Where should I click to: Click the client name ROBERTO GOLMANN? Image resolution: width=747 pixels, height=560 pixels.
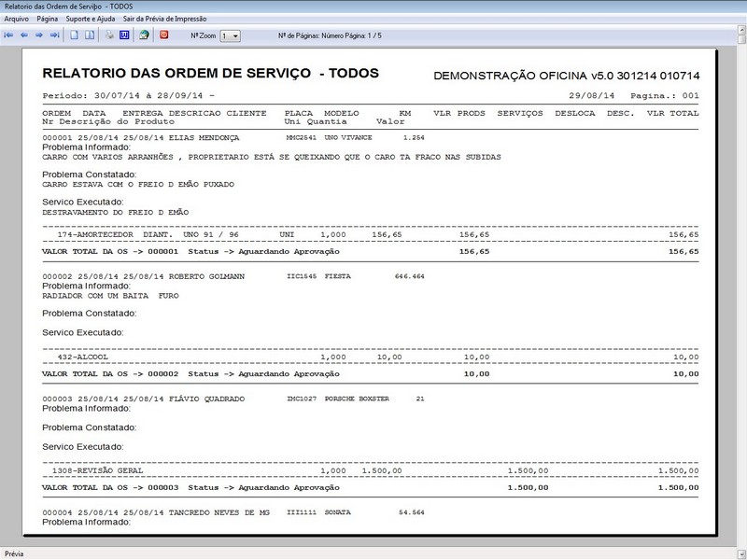[x=206, y=276]
